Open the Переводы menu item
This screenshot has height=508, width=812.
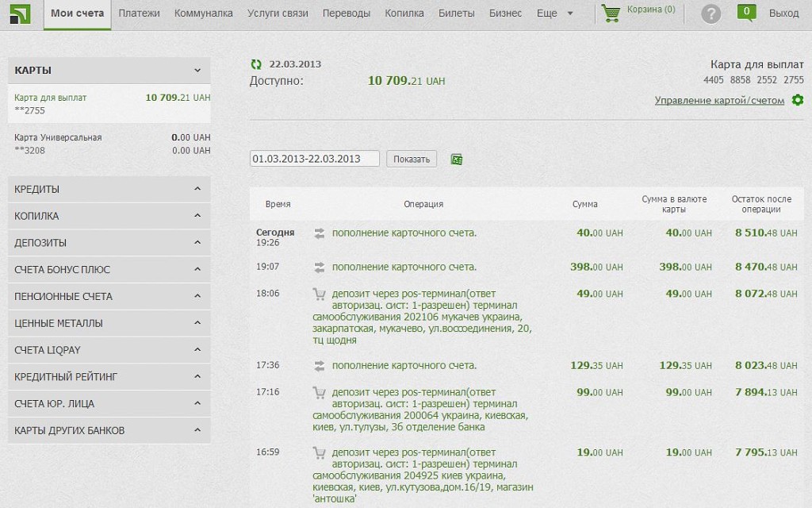tap(347, 13)
